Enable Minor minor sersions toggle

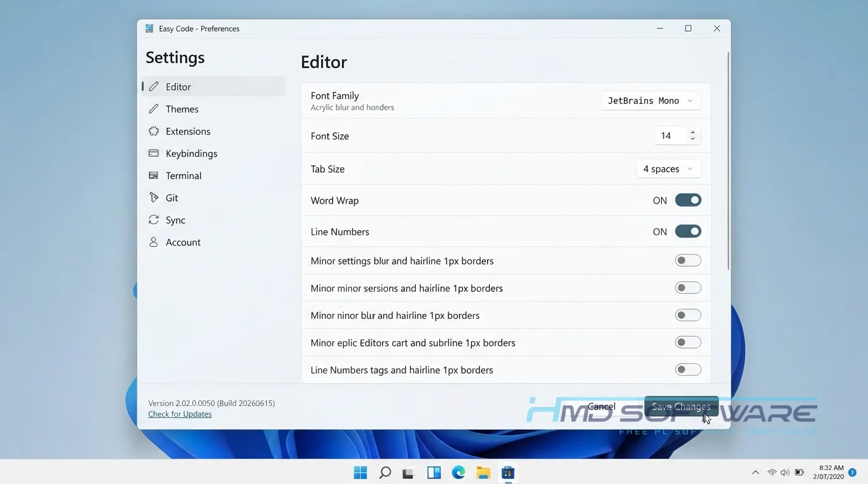click(688, 288)
